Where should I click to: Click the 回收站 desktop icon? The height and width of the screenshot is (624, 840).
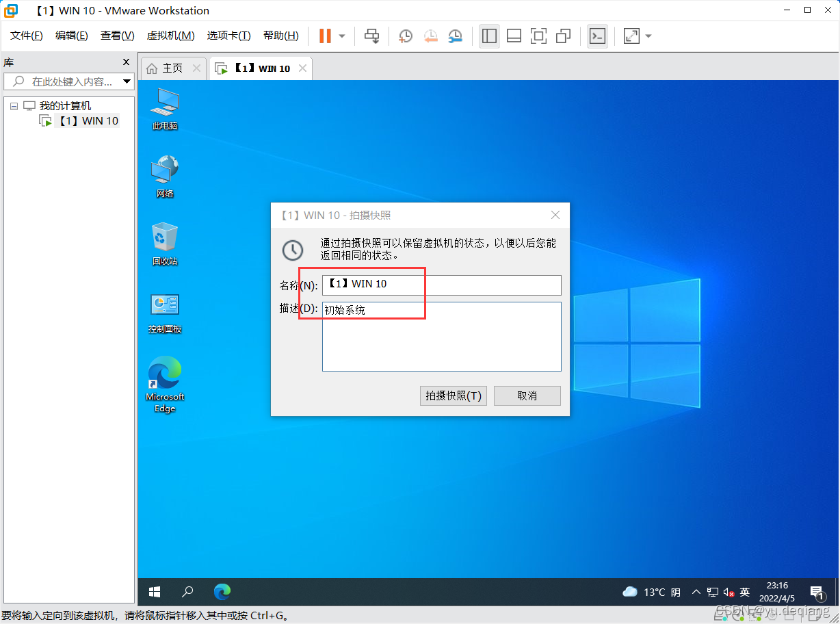(x=165, y=244)
